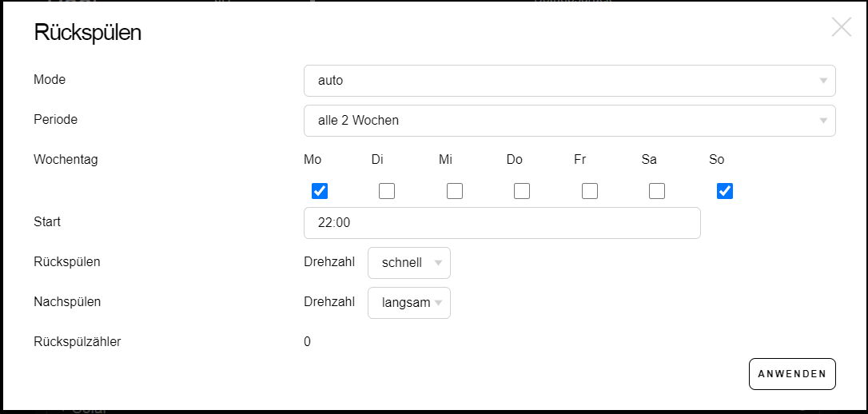Viewport: 868px width, 414px height.
Task: Open Nachspülen Drehzahl dropdown showing langsam
Action: tap(408, 303)
